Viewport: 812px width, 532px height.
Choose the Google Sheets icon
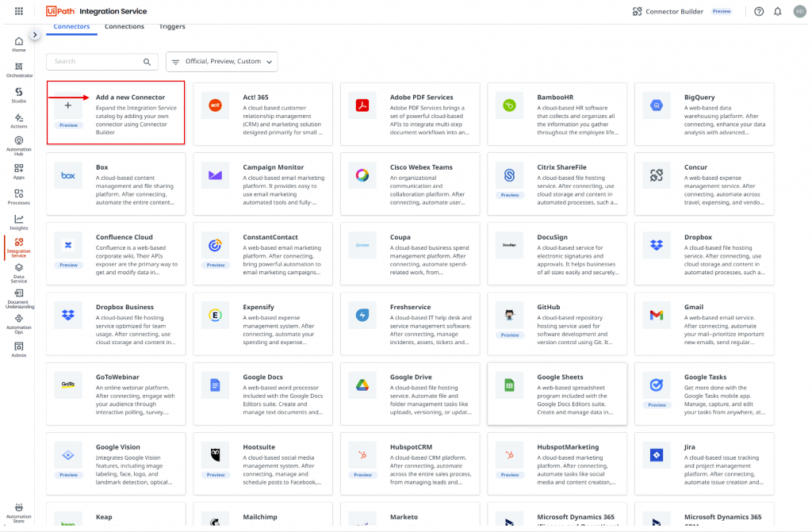point(509,385)
